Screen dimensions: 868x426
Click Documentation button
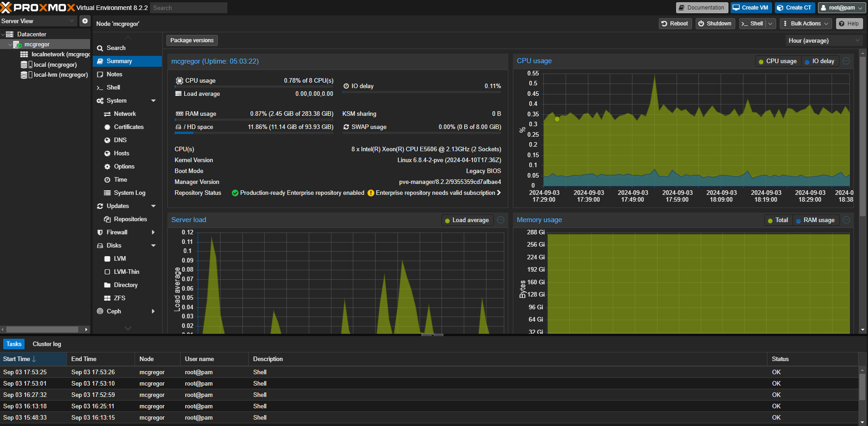702,8
